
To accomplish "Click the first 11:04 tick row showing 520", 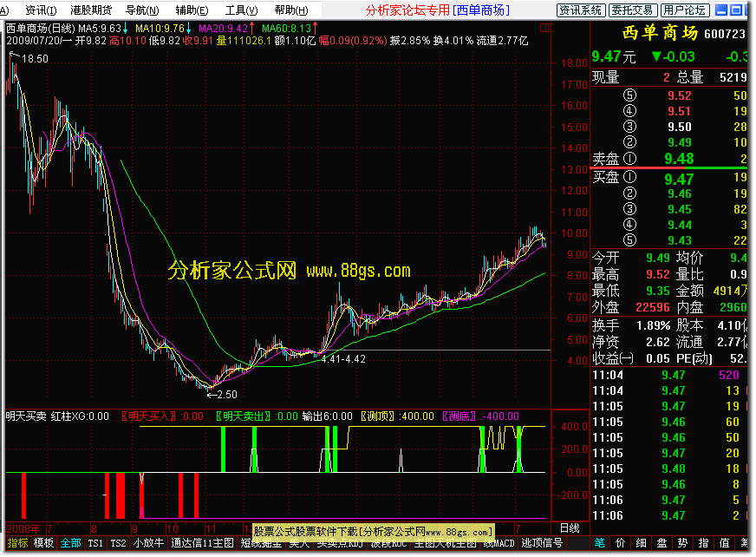I will click(x=669, y=375).
